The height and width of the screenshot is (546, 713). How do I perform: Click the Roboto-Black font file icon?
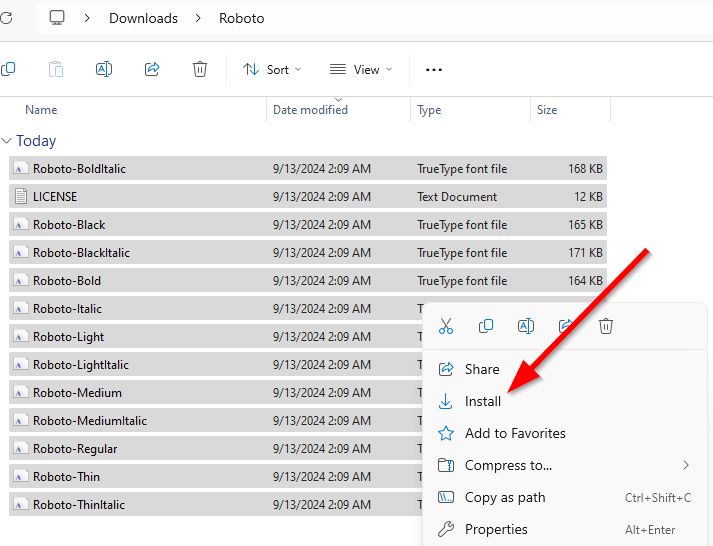coord(20,225)
